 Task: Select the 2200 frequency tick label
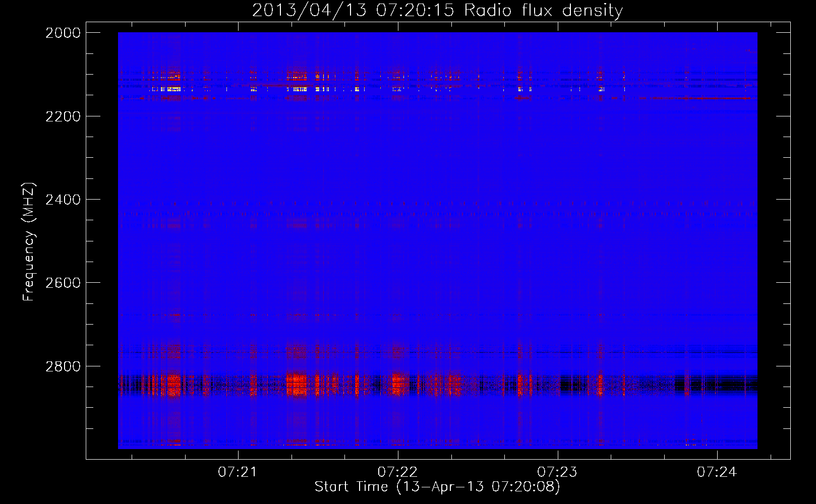[x=63, y=116]
